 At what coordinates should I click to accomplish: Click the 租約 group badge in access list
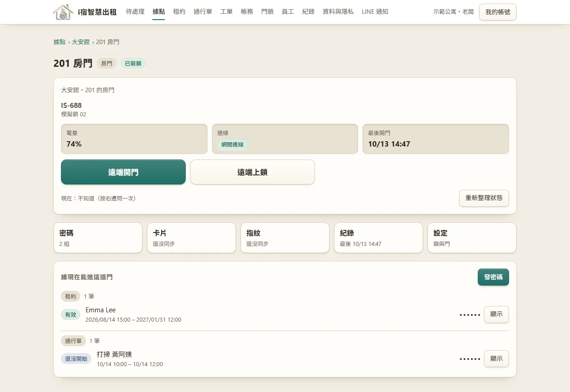click(x=70, y=296)
